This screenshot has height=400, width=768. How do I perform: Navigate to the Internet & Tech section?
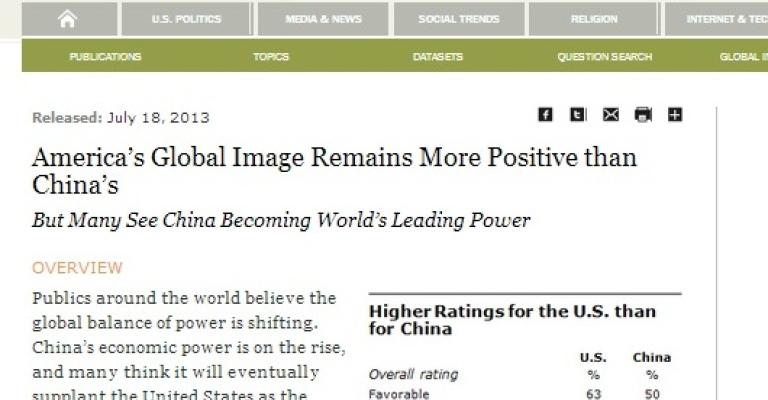pos(720,19)
